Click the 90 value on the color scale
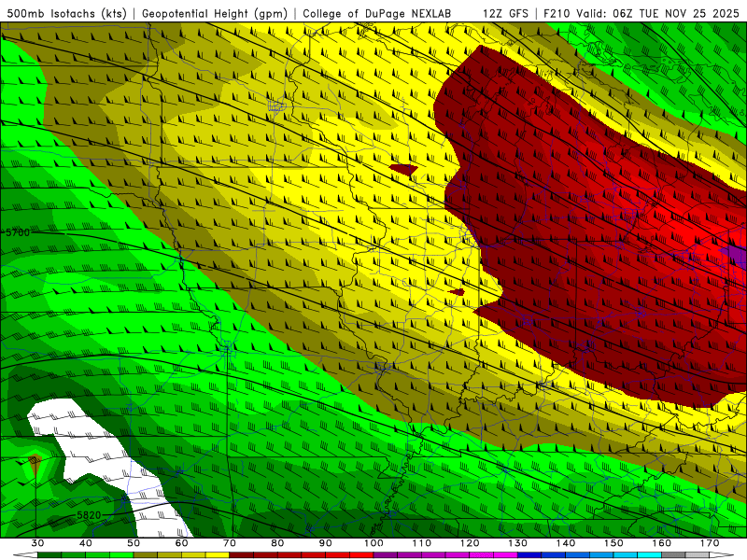 (x=325, y=543)
